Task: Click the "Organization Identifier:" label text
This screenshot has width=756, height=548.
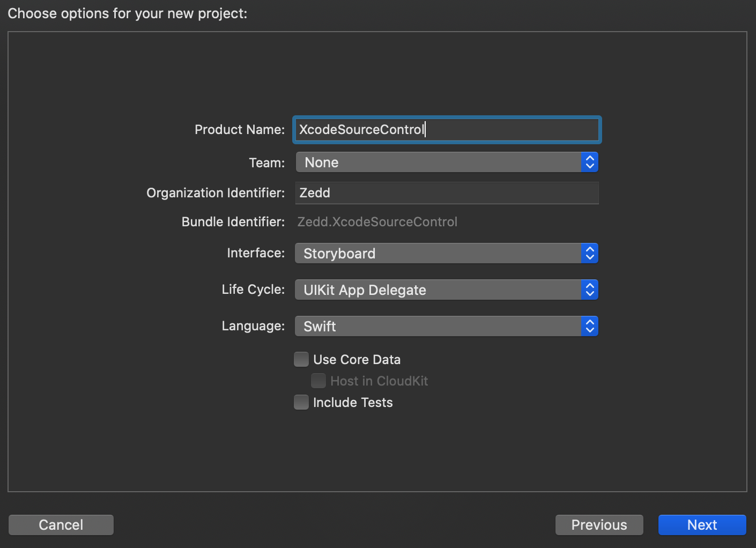Action: click(216, 193)
